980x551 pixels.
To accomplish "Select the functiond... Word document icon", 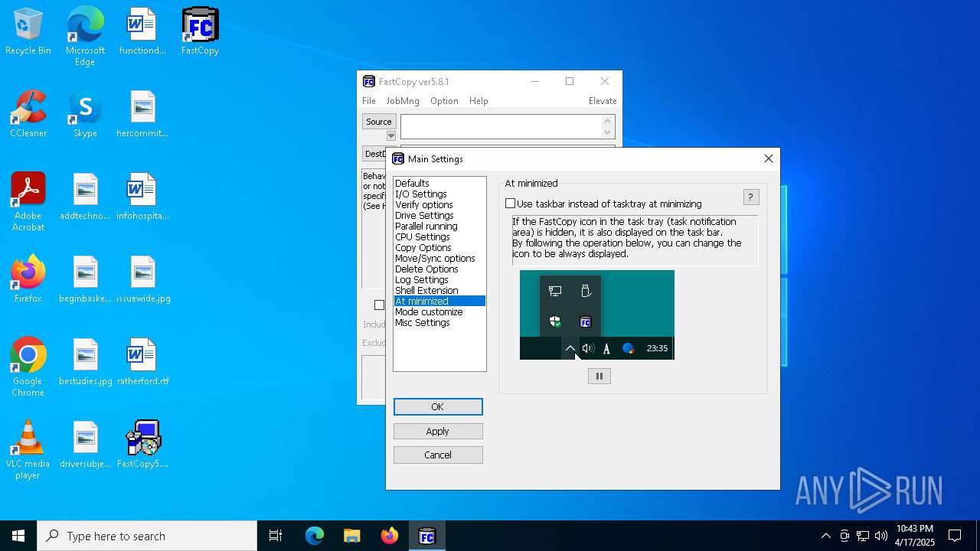I will click(x=142, y=32).
